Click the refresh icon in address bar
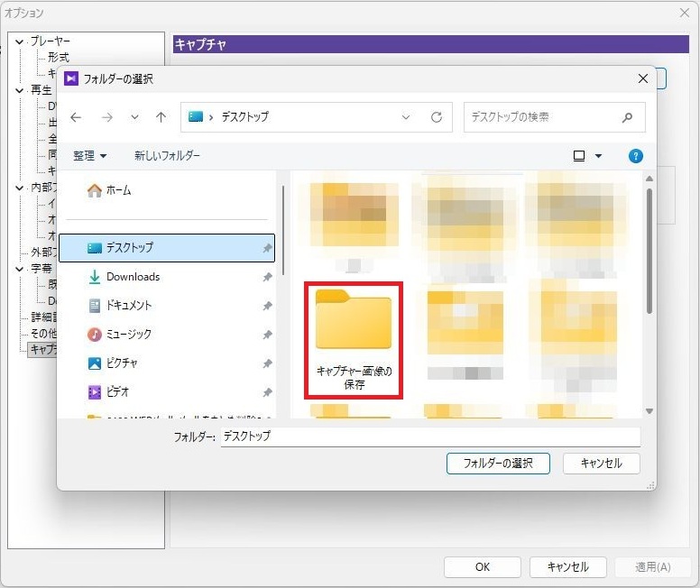Viewport: 700px width, 588px height. point(437,117)
